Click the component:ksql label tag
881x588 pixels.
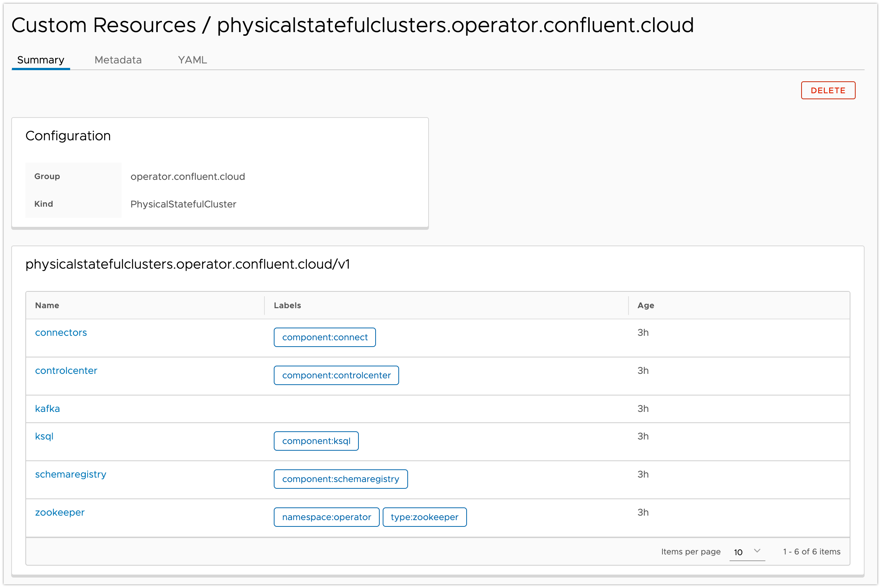click(316, 441)
